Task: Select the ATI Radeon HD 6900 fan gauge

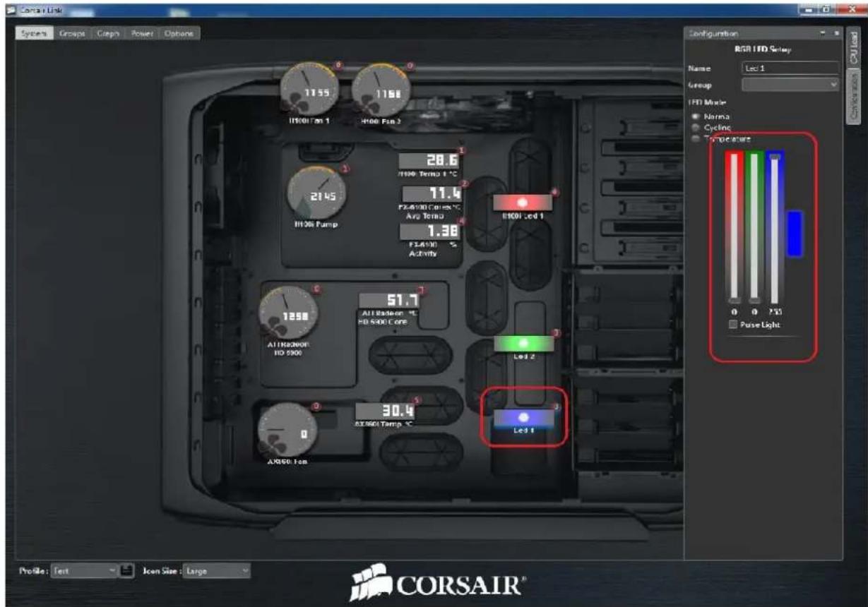Action: pyautogui.click(x=289, y=313)
